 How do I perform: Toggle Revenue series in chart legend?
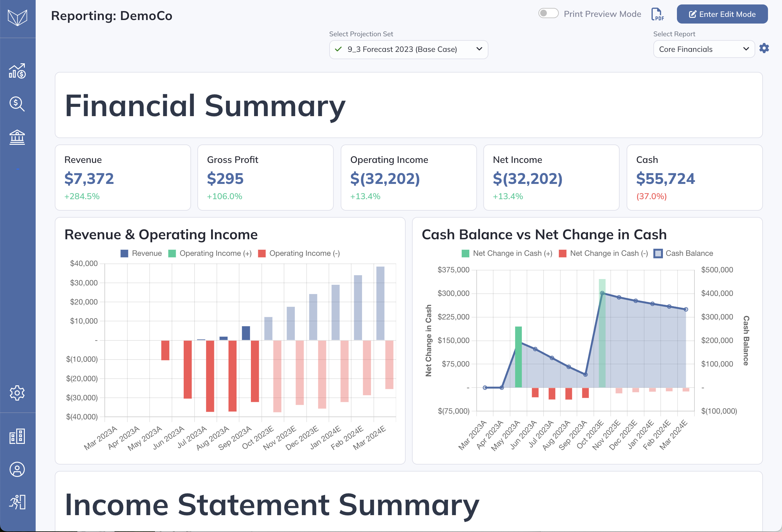141,253
